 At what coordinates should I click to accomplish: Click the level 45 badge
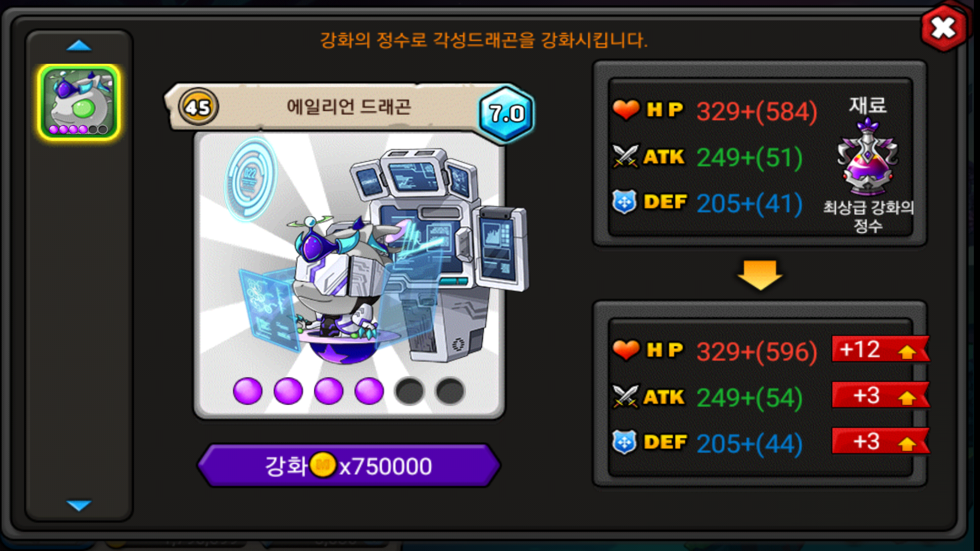198,107
